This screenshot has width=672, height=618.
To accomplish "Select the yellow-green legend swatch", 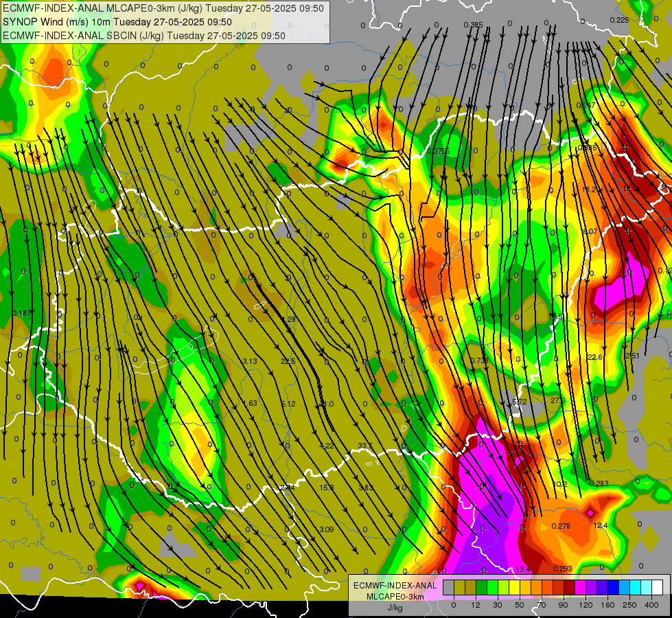I will click(504, 587).
